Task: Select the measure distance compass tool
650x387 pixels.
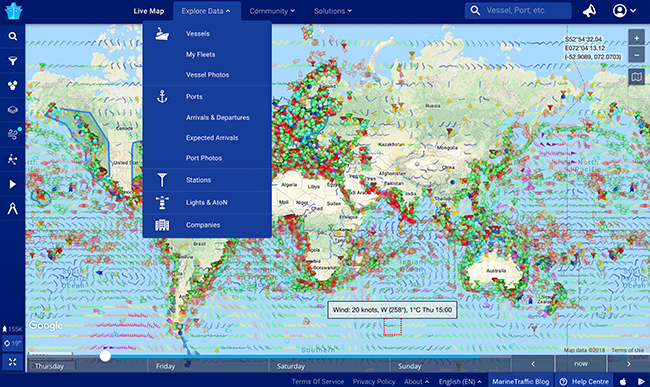Action: (12, 208)
